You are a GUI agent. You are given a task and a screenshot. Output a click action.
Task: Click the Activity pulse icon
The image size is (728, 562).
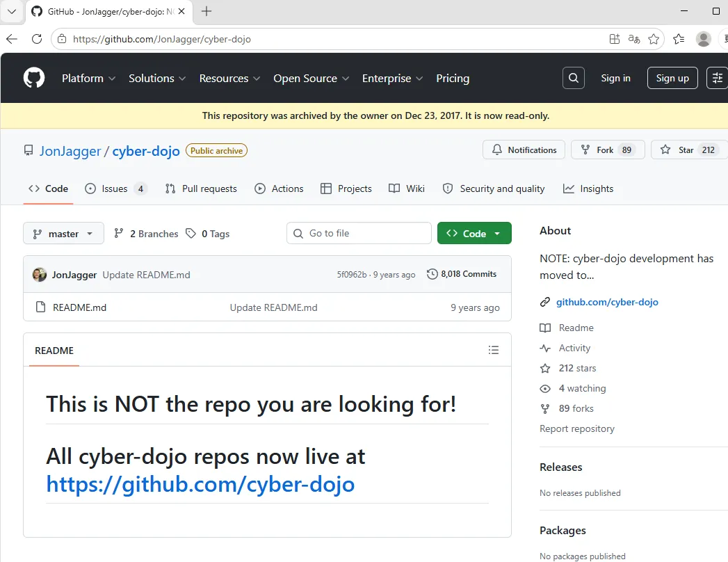click(545, 348)
